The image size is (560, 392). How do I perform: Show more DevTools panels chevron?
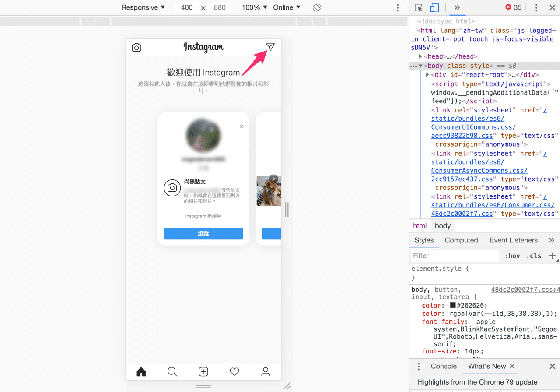click(457, 7)
